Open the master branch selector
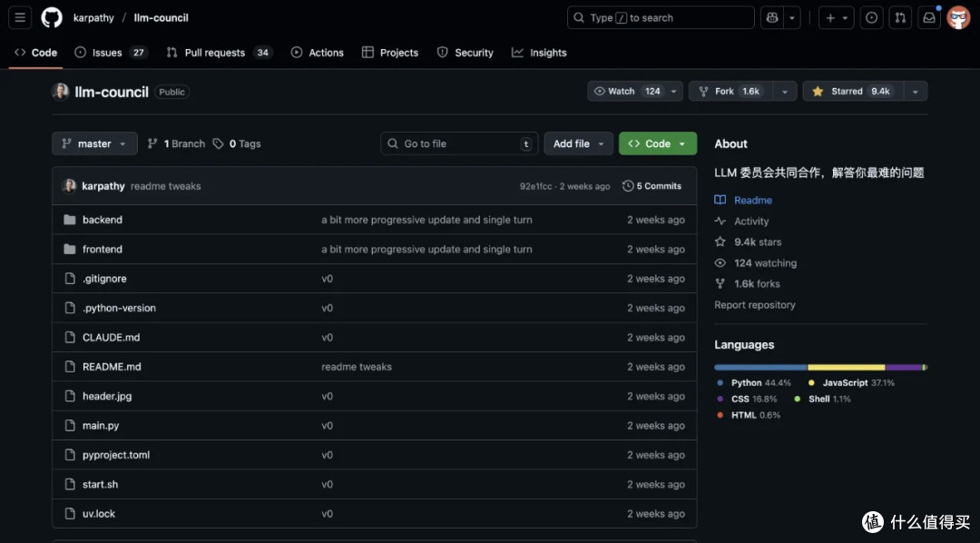 tap(94, 143)
